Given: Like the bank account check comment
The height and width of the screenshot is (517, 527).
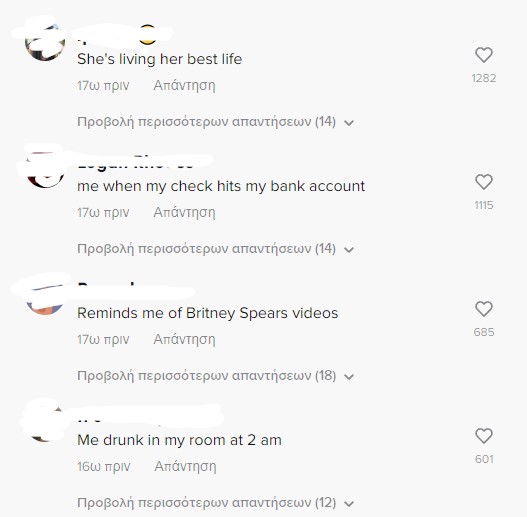Looking at the screenshot, I should [x=484, y=182].
